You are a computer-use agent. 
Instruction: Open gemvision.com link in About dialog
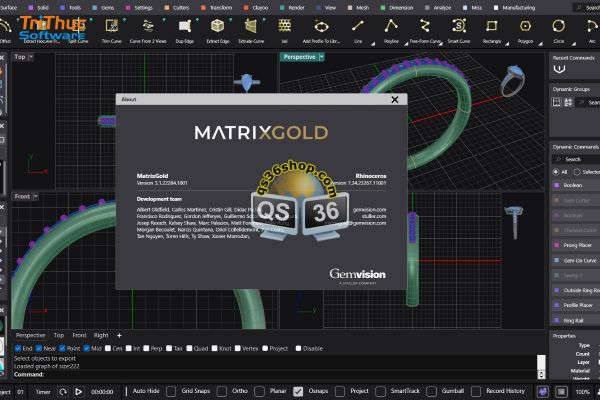[x=369, y=210]
